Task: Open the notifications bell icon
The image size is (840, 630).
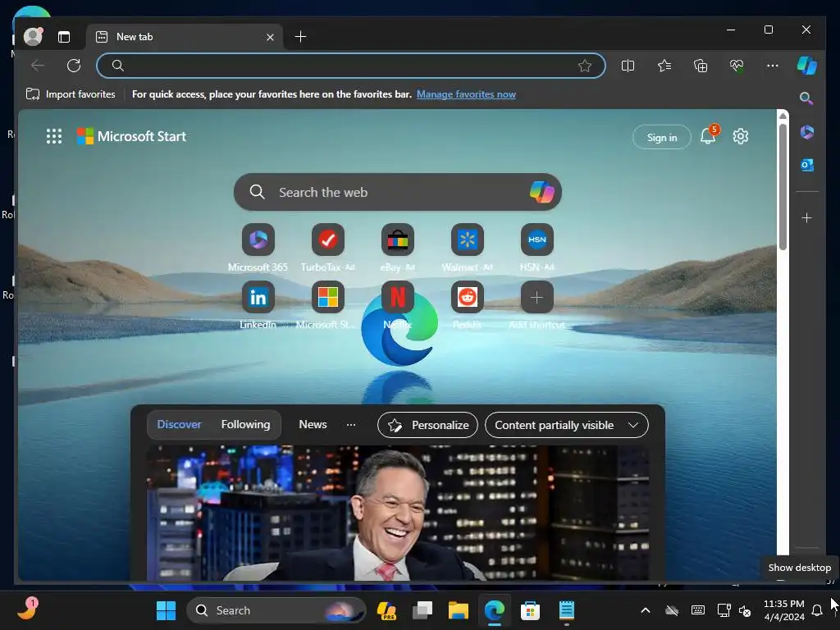Action: click(x=708, y=135)
